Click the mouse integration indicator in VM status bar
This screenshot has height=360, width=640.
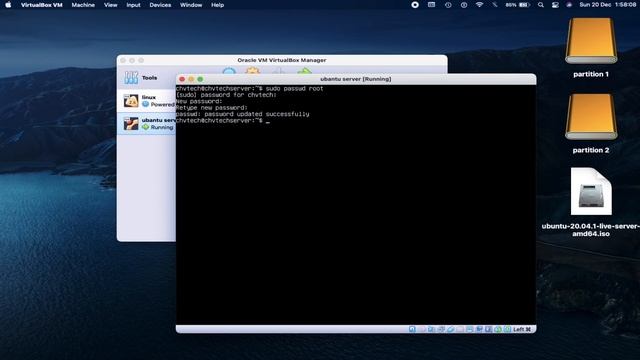pyautogui.click(x=498, y=329)
